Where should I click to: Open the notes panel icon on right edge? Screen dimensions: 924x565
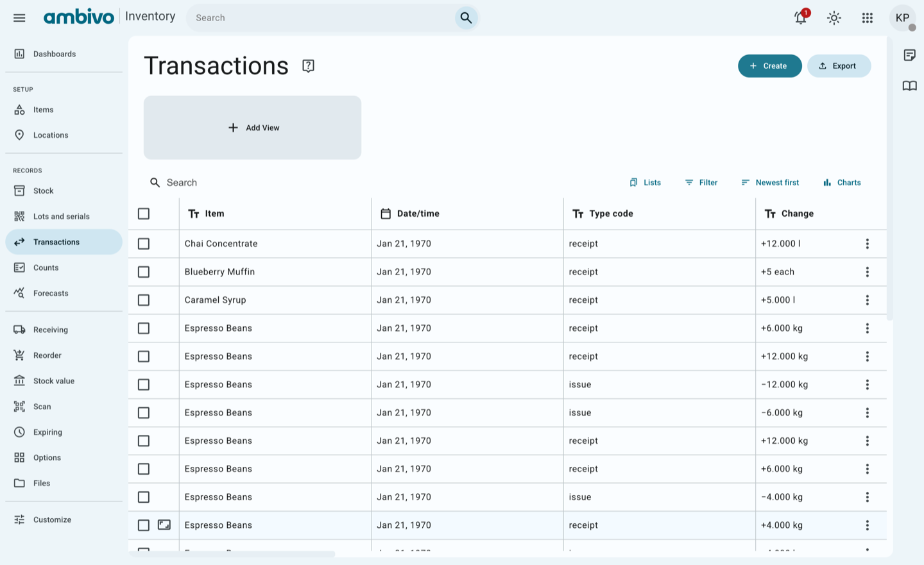(x=909, y=55)
